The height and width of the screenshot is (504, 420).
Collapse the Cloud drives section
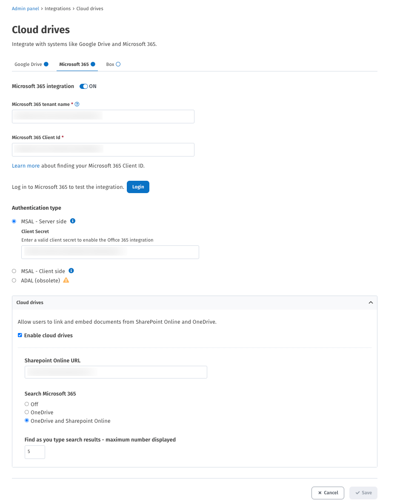(x=370, y=302)
